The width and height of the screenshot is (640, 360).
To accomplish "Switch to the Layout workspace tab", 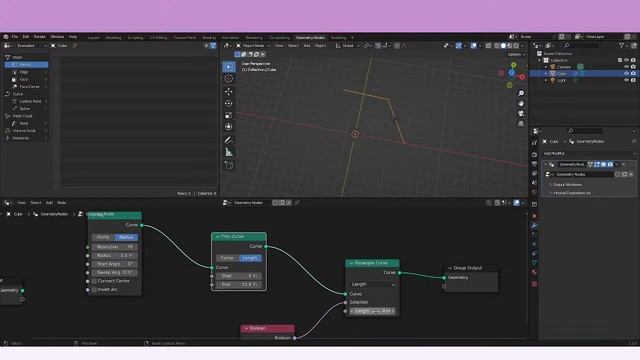I will (x=93, y=38).
